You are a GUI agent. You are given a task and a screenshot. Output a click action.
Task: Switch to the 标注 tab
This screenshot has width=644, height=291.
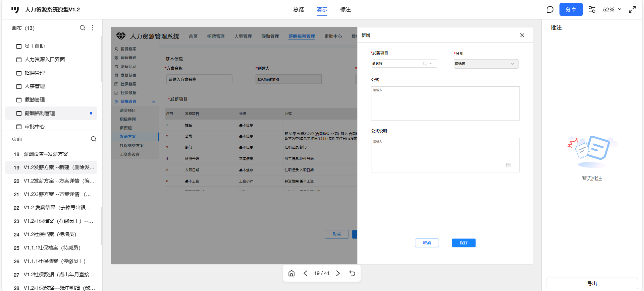pyautogui.click(x=345, y=9)
